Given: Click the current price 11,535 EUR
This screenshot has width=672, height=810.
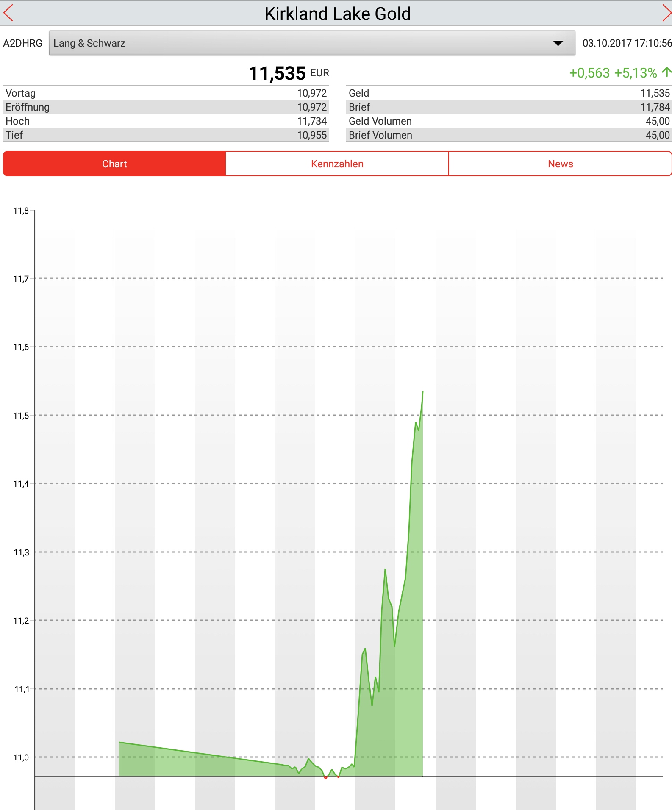Looking at the screenshot, I should (x=289, y=73).
